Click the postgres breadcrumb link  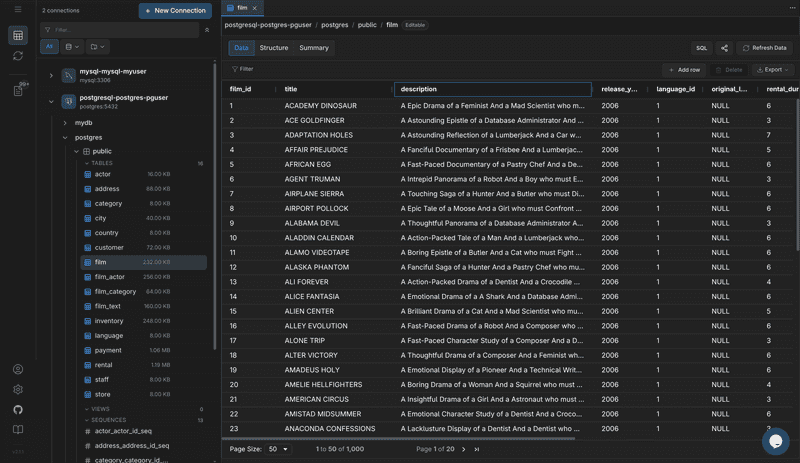click(x=335, y=25)
